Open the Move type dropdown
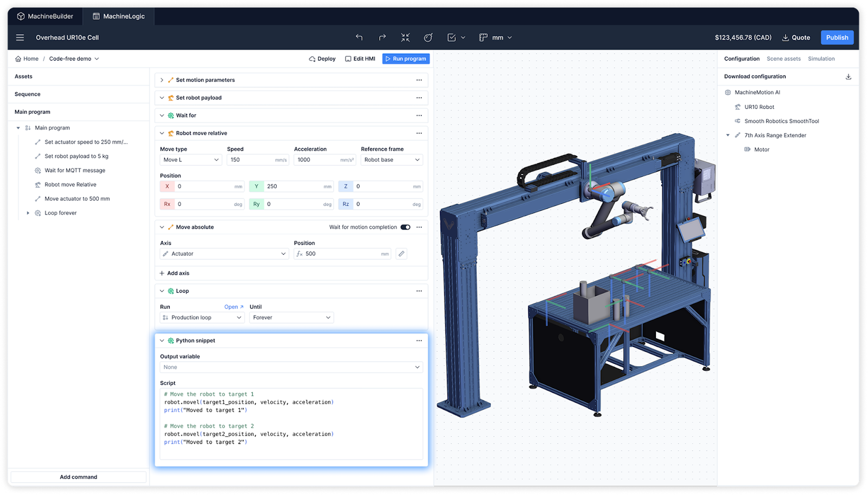868x495 pixels. [x=190, y=160]
